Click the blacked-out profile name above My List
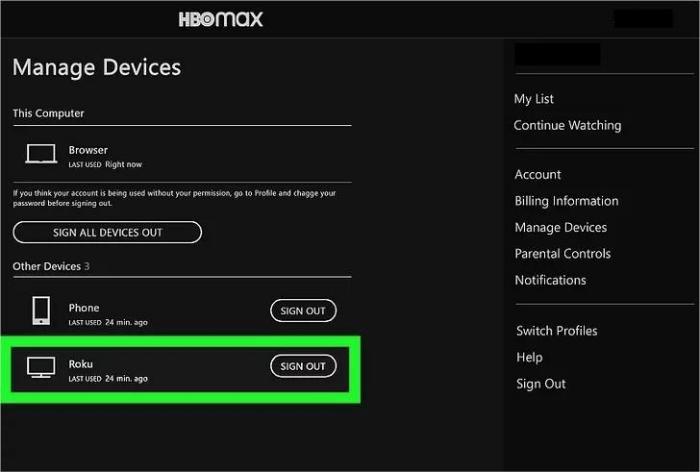This screenshot has width=700, height=472. click(x=557, y=55)
